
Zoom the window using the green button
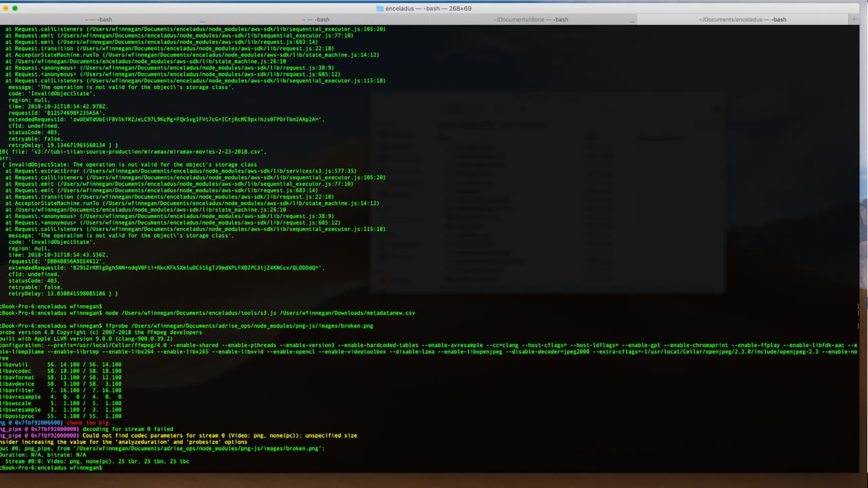pos(15,8)
